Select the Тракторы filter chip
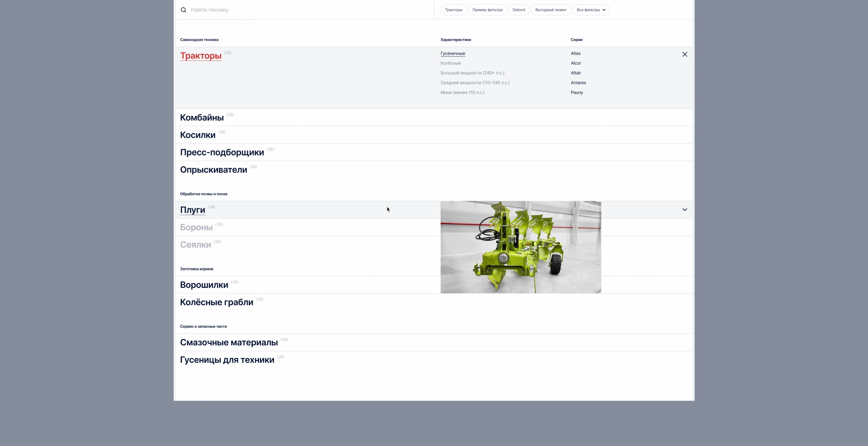 [x=453, y=10]
